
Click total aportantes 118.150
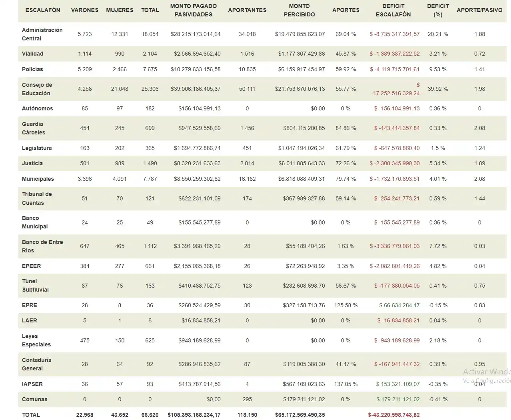[247, 415]
